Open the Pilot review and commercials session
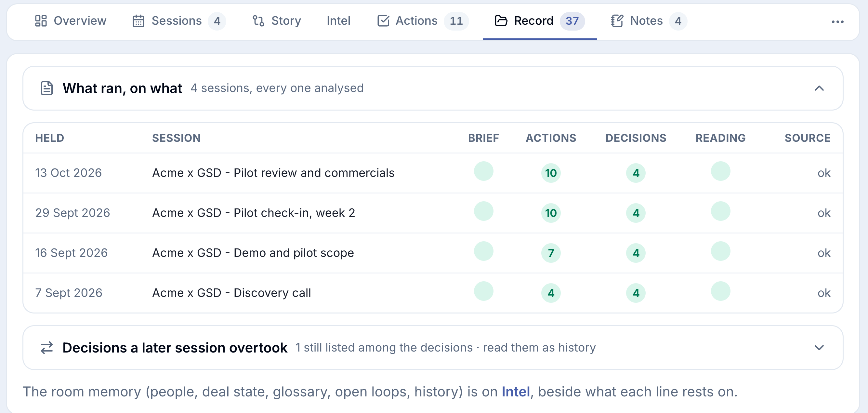 pos(273,173)
